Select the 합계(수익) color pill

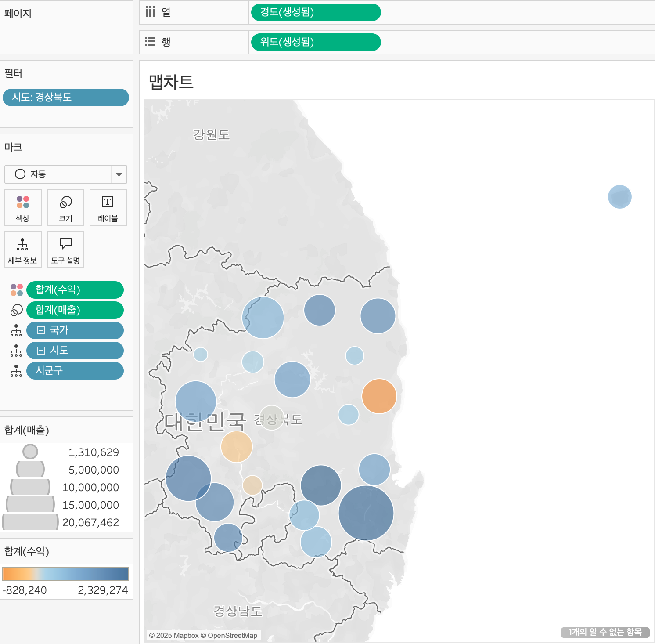point(75,290)
